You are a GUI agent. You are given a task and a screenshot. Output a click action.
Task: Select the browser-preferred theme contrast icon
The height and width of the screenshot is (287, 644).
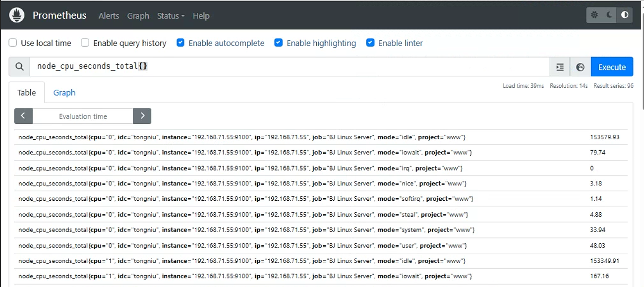[625, 15]
